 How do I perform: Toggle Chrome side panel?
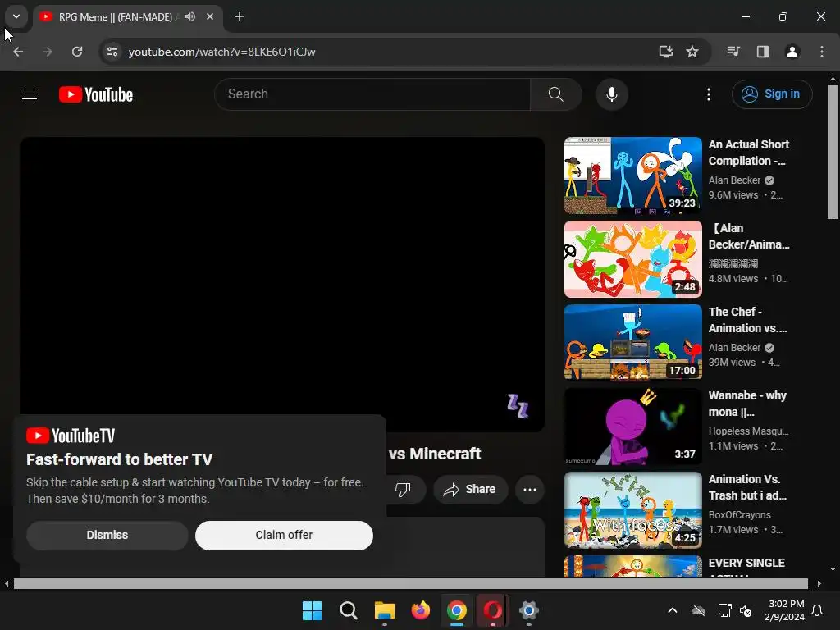click(763, 52)
